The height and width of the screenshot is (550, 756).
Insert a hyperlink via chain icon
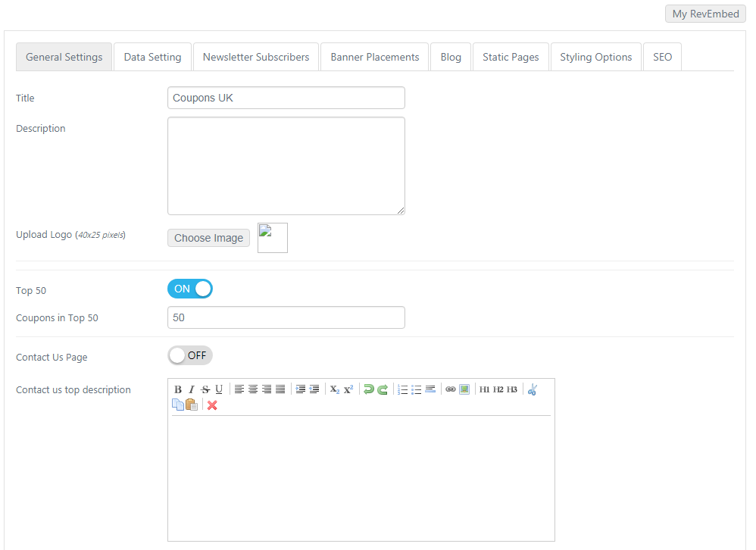450,389
